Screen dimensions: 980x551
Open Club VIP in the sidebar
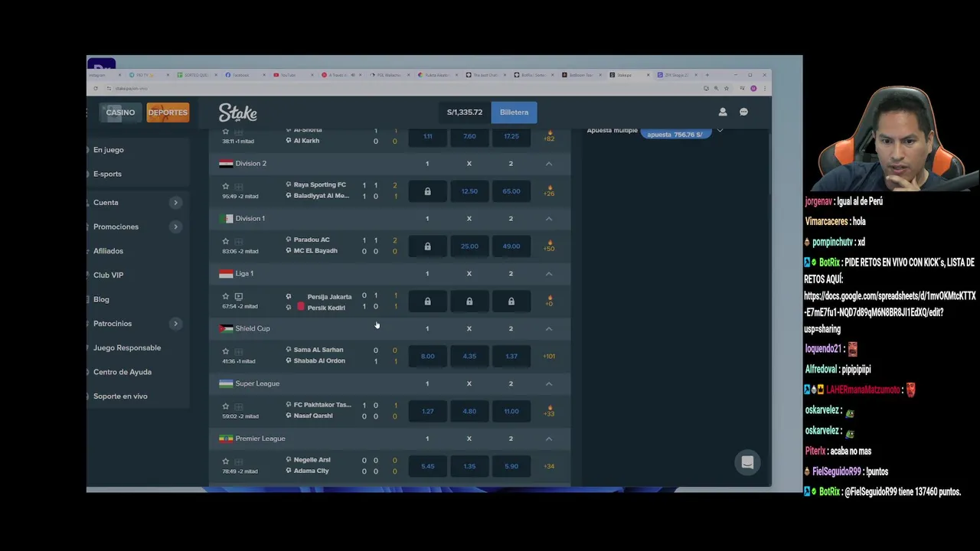tap(108, 275)
